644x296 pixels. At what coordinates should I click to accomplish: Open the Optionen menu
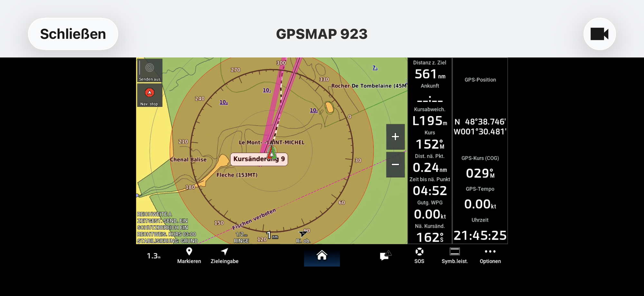pyautogui.click(x=490, y=256)
